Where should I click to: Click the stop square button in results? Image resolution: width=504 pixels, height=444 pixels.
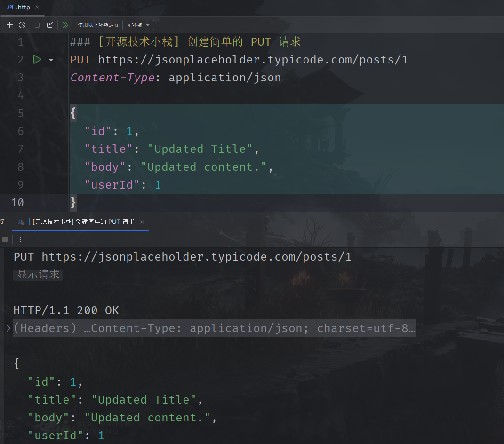click(x=5, y=239)
